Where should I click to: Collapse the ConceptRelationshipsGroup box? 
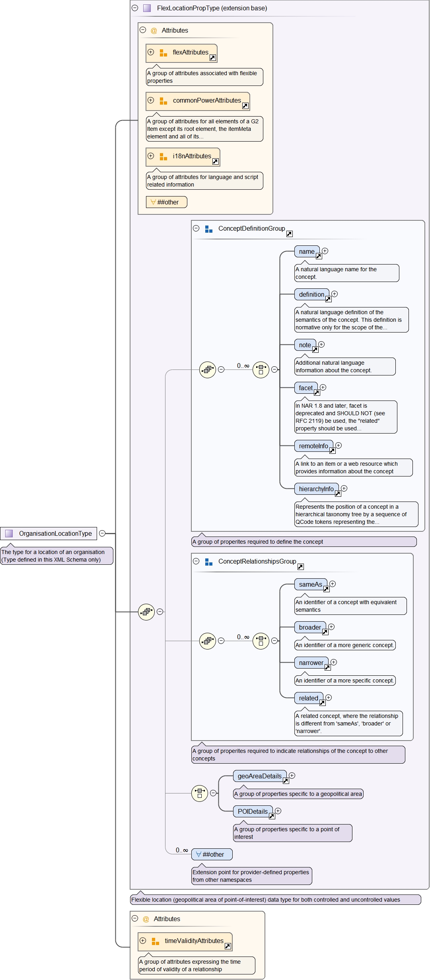click(196, 561)
